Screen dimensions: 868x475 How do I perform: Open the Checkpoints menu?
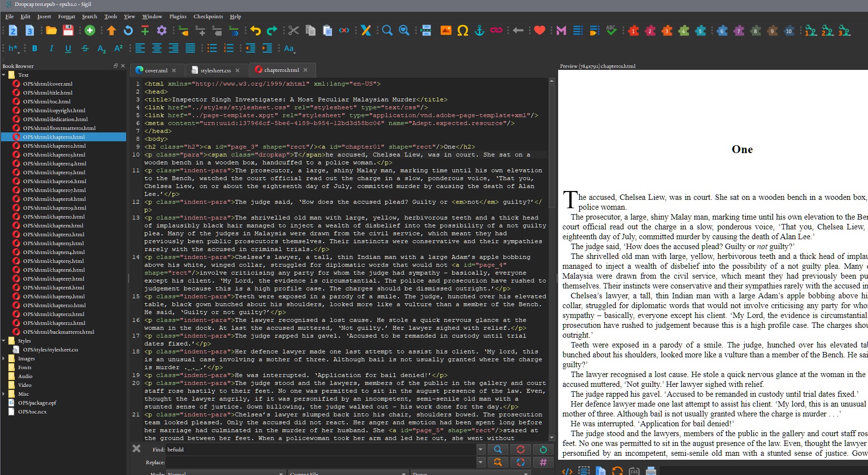pos(208,16)
